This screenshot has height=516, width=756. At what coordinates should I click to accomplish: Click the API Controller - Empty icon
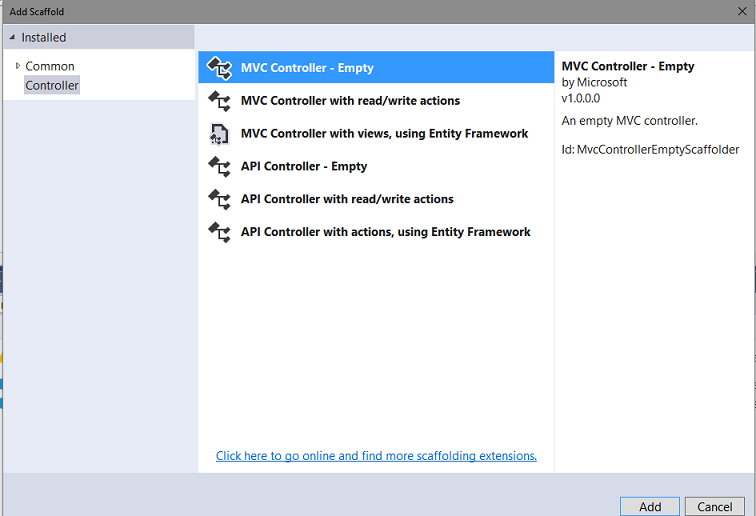point(219,166)
